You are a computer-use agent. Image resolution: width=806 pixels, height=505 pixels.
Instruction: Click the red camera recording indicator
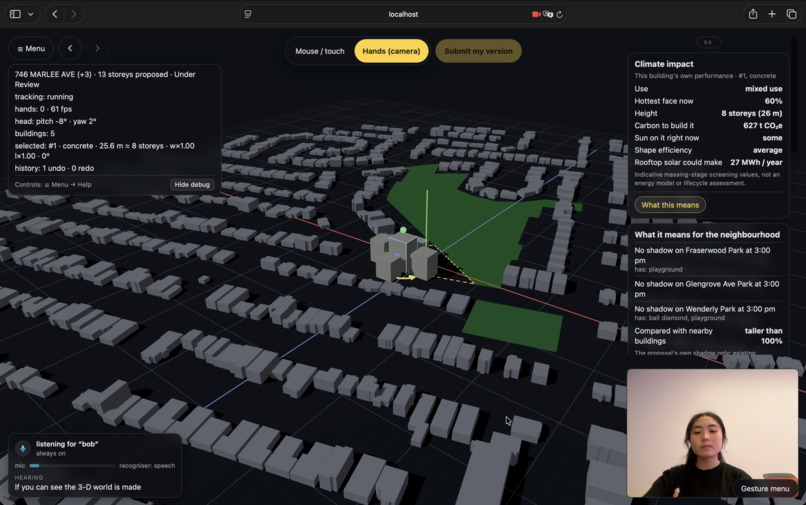(536, 14)
